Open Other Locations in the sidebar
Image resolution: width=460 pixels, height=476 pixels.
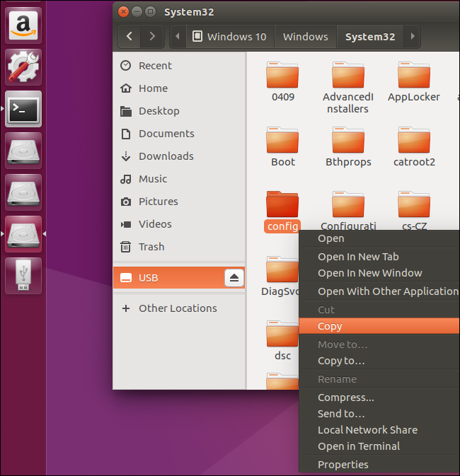click(178, 308)
